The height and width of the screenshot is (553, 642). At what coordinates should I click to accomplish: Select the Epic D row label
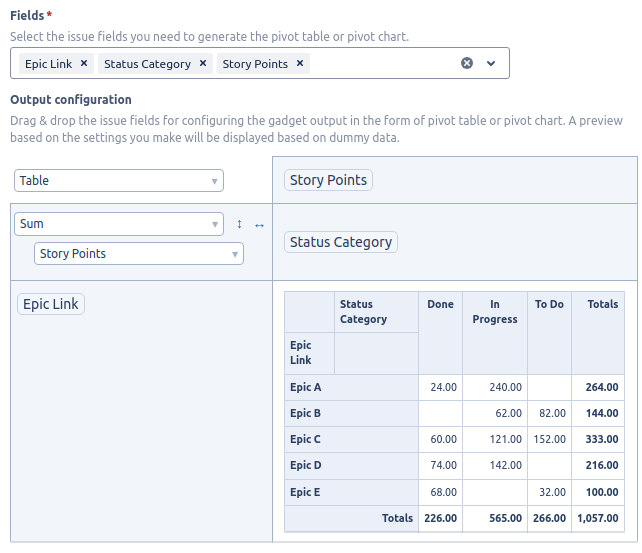click(x=352, y=465)
